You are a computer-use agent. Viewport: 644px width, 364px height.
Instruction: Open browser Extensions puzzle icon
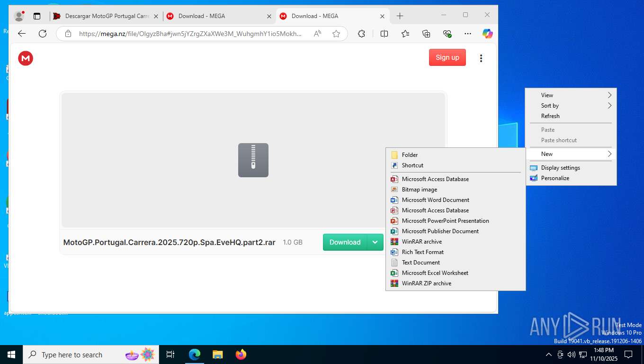[x=361, y=34]
